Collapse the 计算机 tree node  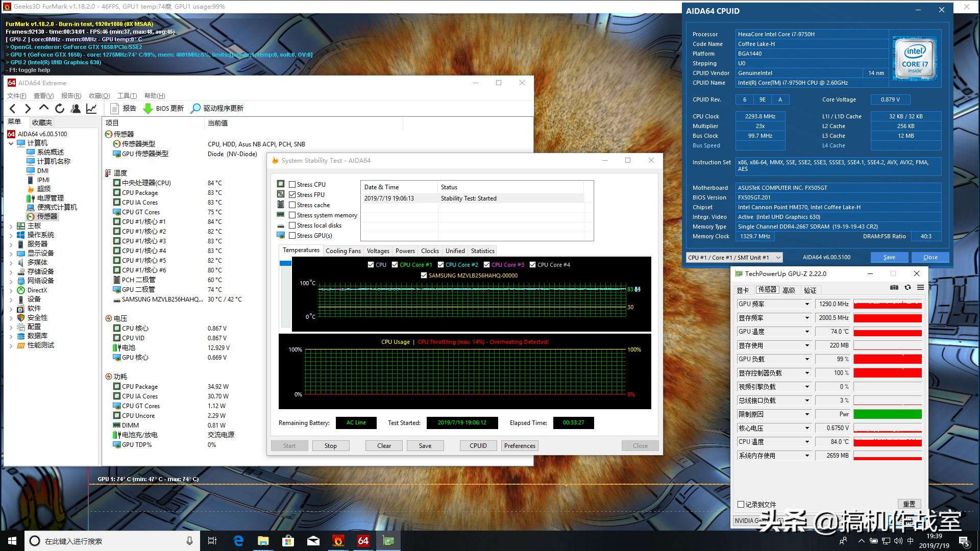click(11, 143)
